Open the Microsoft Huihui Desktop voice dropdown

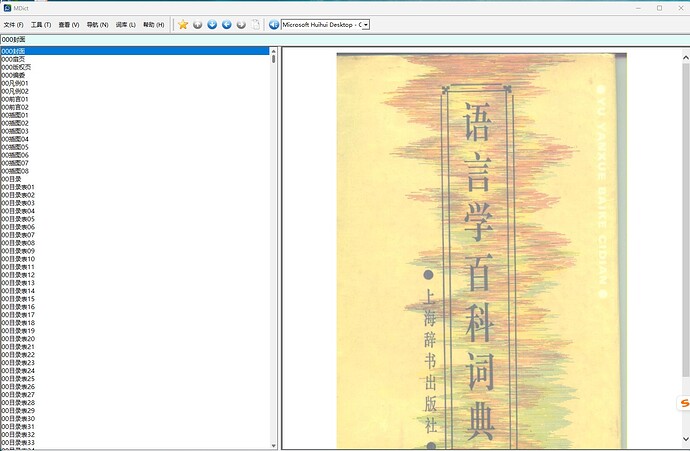tap(365, 24)
